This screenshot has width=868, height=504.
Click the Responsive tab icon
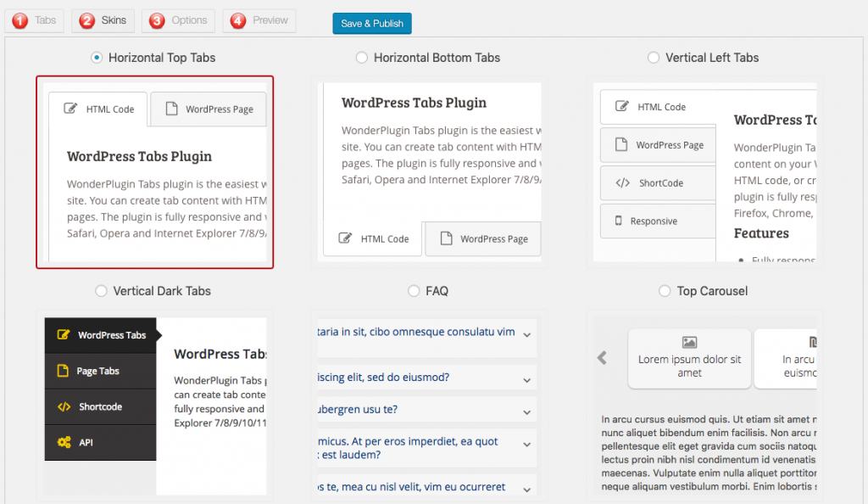618,221
